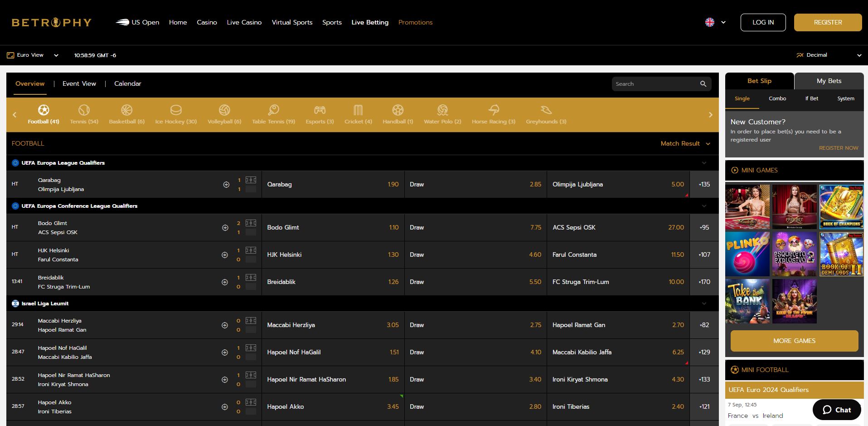Open the My Bets tab
Viewport: 868px width, 426px height.
(829, 81)
